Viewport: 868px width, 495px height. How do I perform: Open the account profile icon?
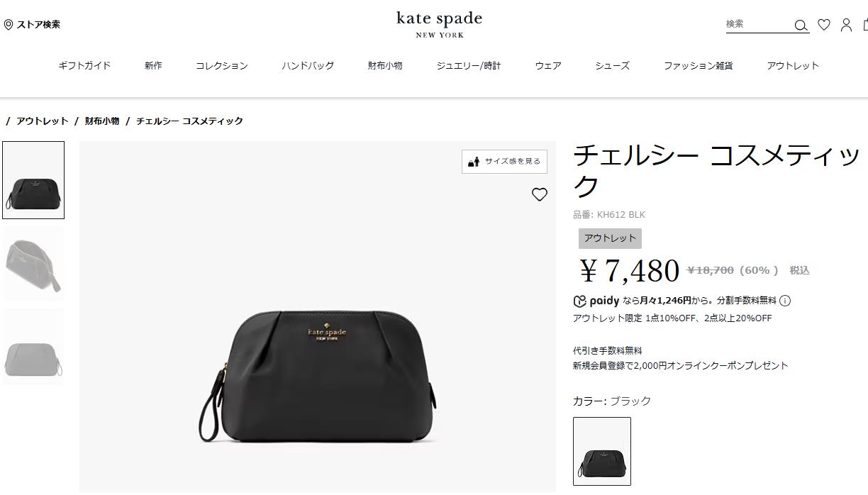(x=846, y=25)
